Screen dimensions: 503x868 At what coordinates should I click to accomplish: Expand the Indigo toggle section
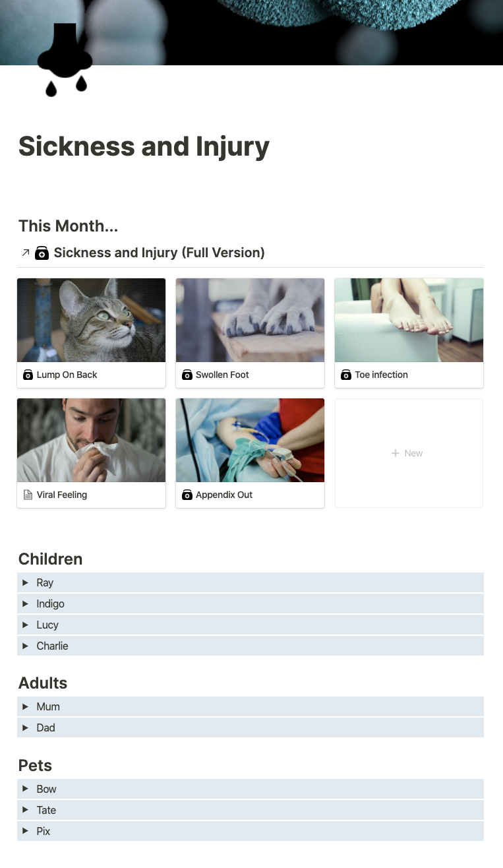tap(25, 604)
